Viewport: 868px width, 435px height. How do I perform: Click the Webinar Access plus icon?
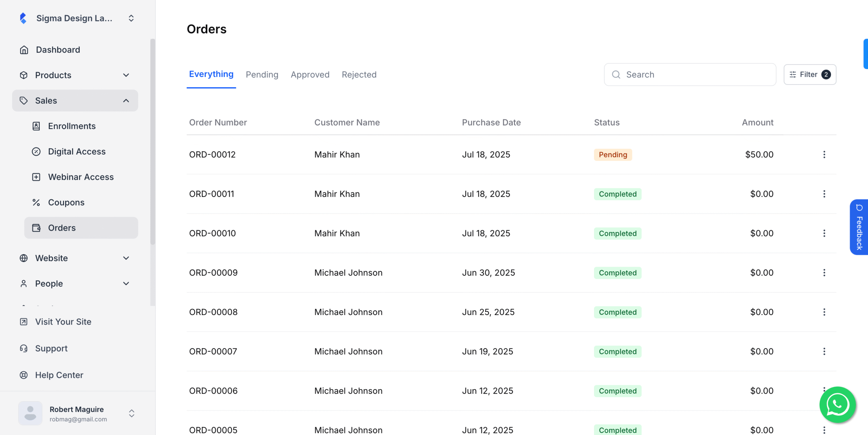[36, 177]
